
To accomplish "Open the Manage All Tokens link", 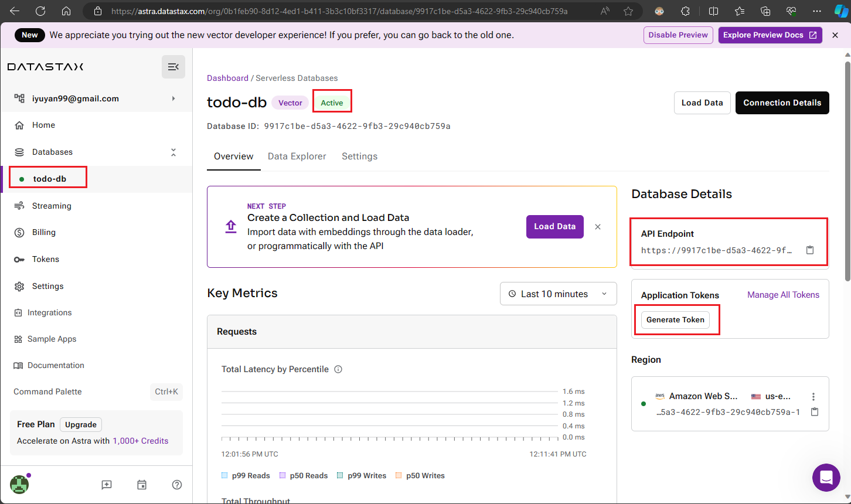I will coord(783,295).
